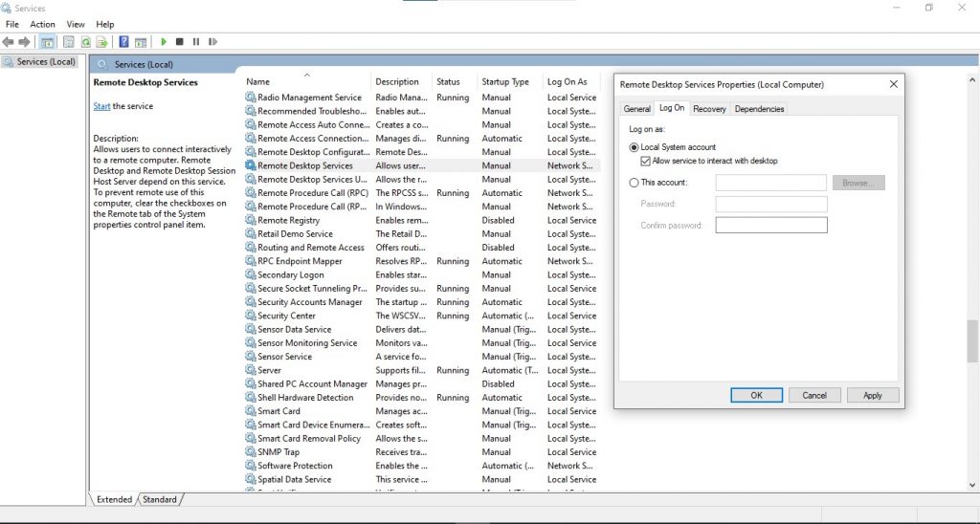Go forward with the toolbar Forward arrow

click(x=24, y=42)
